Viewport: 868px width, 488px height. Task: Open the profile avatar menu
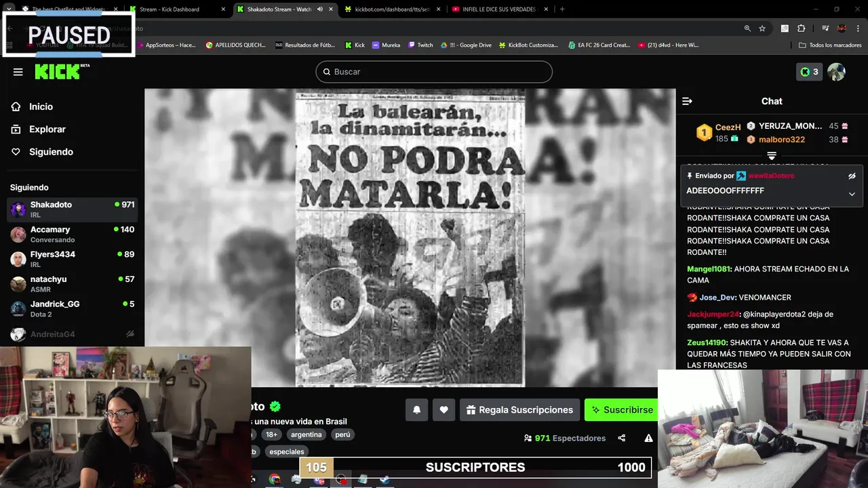pyautogui.click(x=837, y=72)
